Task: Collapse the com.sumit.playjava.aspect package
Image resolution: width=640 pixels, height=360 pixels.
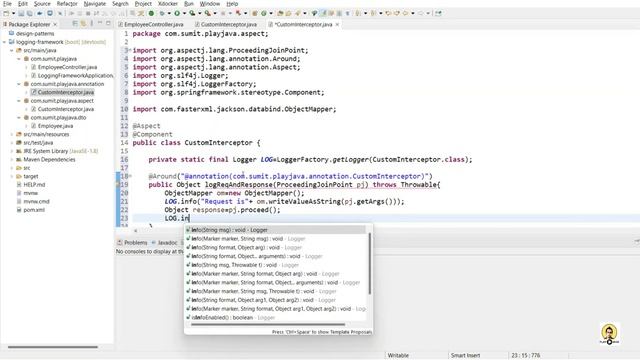Action: point(19,100)
